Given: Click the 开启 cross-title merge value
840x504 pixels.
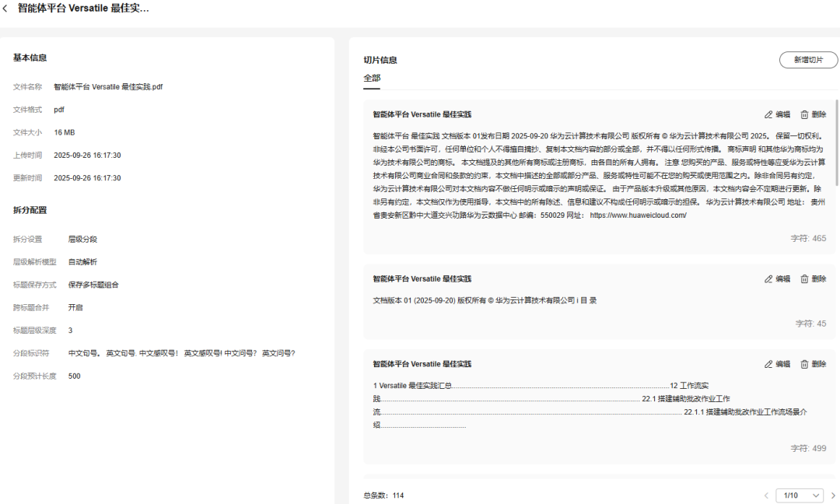Looking at the screenshot, I should [x=75, y=307].
